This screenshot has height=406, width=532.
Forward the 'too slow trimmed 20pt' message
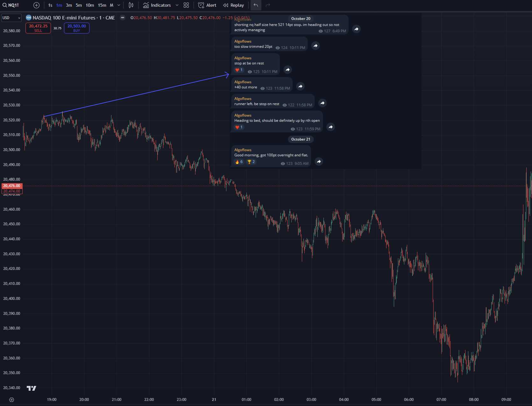[x=316, y=46]
